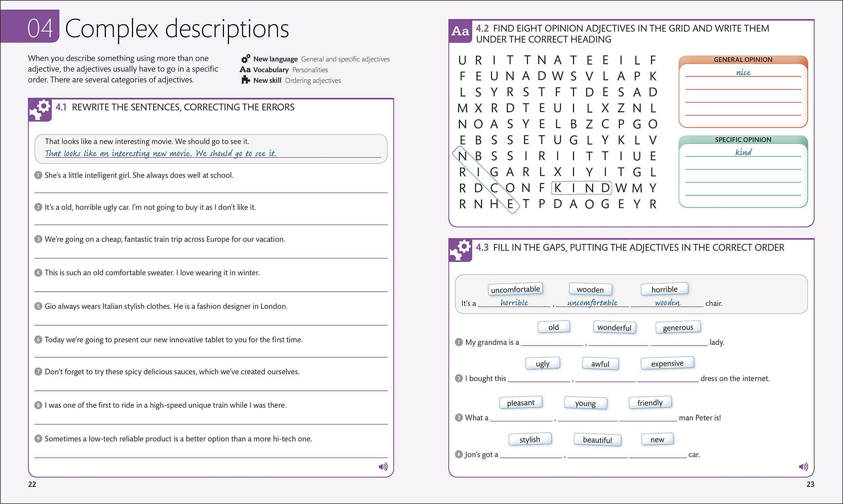
Task: Select the 'beautiful' word chip
Action: click(598, 440)
